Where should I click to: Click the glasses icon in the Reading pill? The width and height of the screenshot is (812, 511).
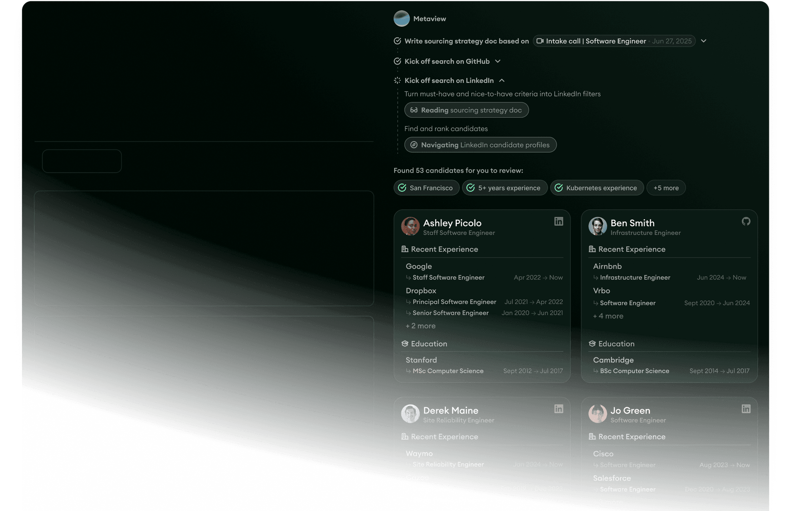click(x=414, y=110)
